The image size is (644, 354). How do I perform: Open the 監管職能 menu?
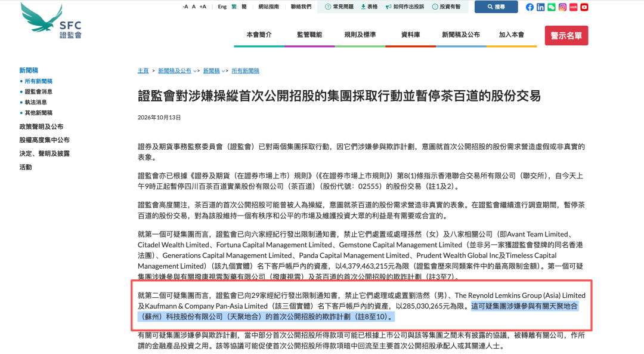309,35
